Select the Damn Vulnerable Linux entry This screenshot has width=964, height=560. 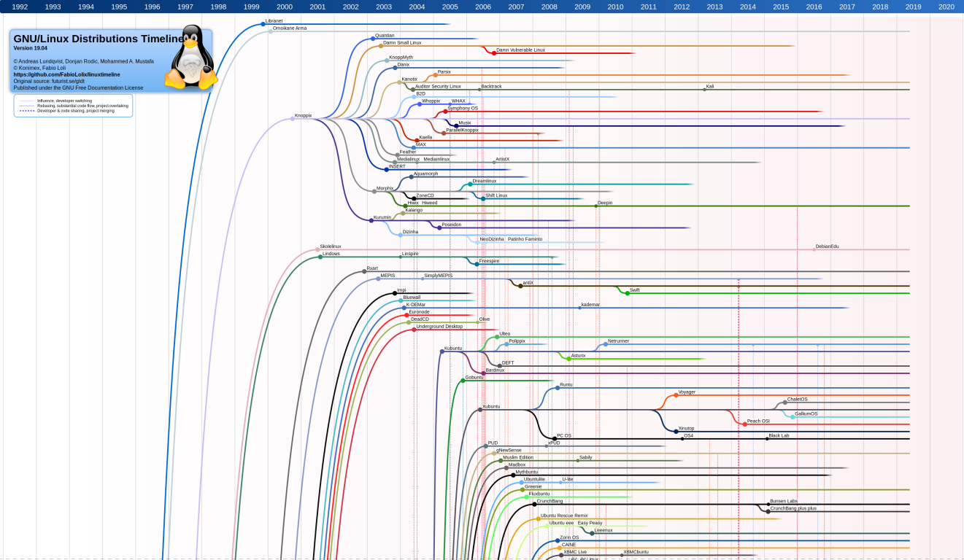(x=520, y=50)
